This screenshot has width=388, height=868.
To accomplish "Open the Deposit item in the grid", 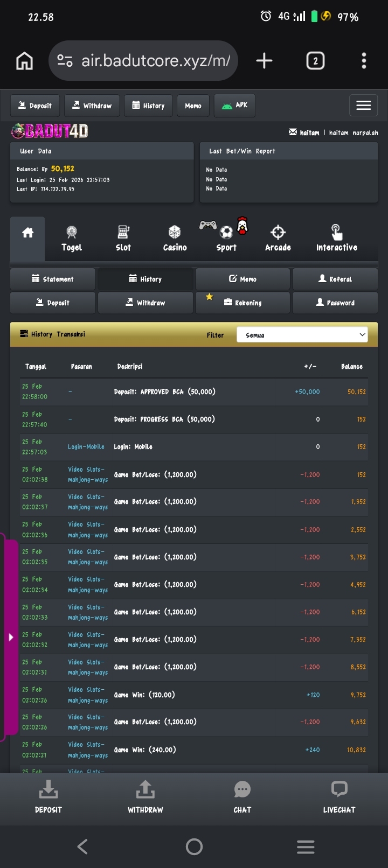I will (x=53, y=303).
